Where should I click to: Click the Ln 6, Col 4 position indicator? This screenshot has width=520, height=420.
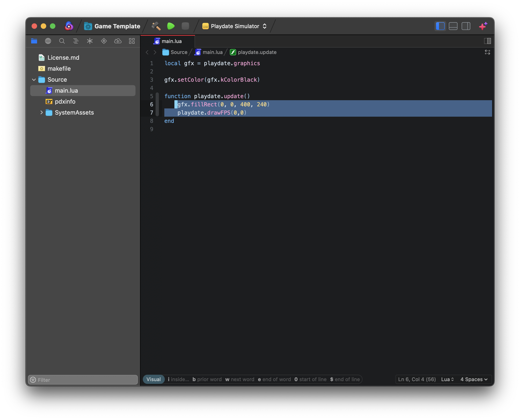pos(417,379)
